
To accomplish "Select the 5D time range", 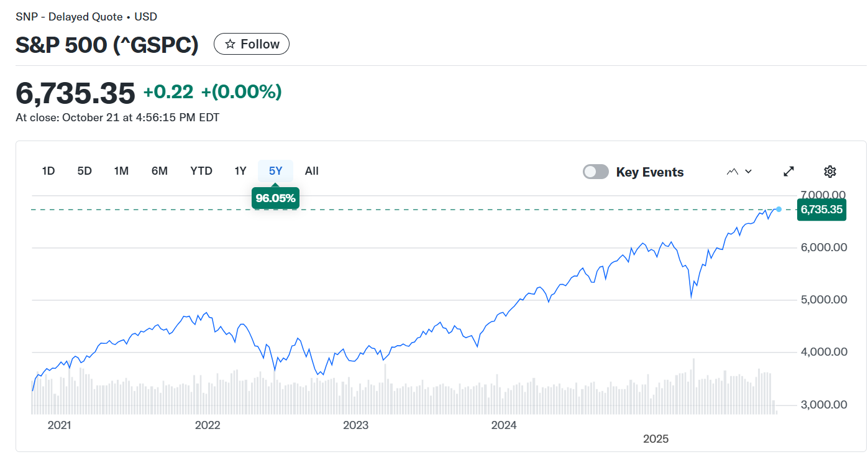I will point(85,171).
